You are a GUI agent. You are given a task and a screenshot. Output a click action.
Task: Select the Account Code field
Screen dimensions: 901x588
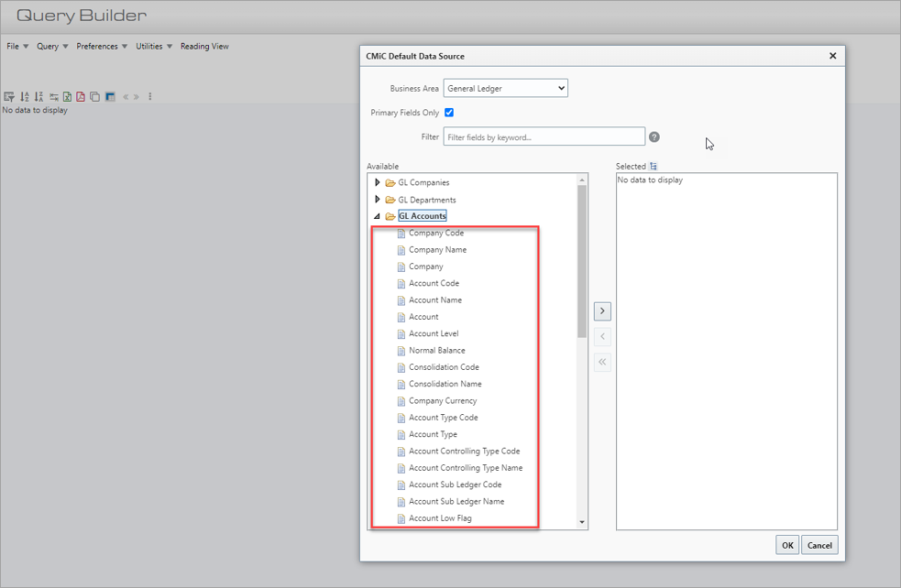click(434, 283)
